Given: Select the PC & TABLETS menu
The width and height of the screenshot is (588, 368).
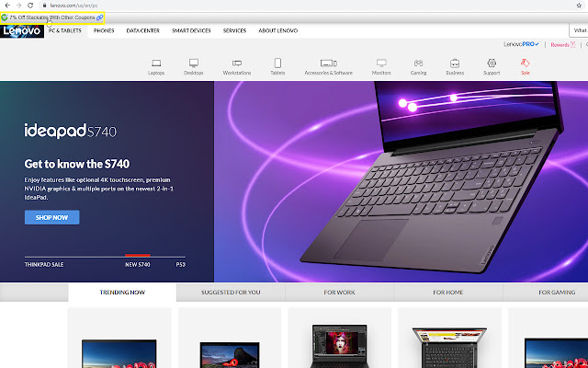Looking at the screenshot, I should pos(65,30).
